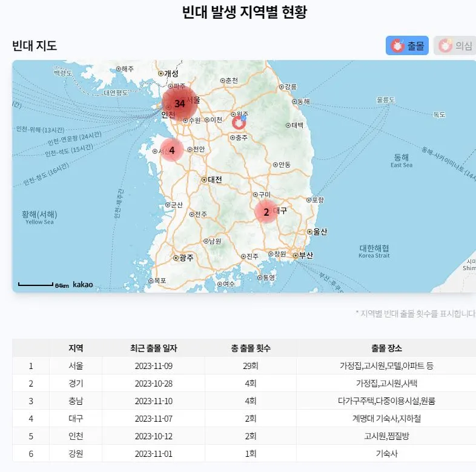This screenshot has height=472, width=476.
Task: Click the 춘천 city label on map
Action: pos(231,81)
